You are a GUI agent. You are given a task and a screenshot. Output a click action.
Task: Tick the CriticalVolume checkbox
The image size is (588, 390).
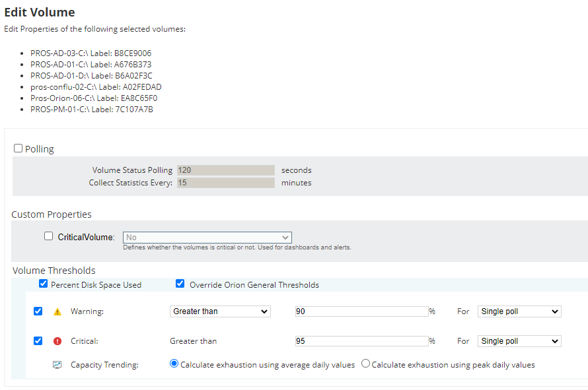48,236
